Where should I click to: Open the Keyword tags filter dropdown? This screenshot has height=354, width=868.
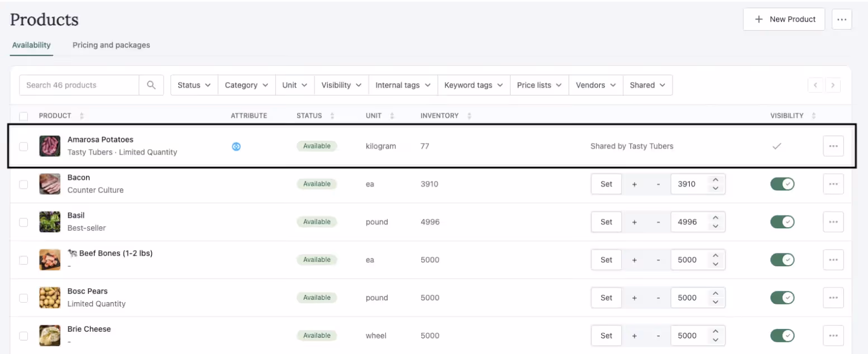click(x=474, y=85)
